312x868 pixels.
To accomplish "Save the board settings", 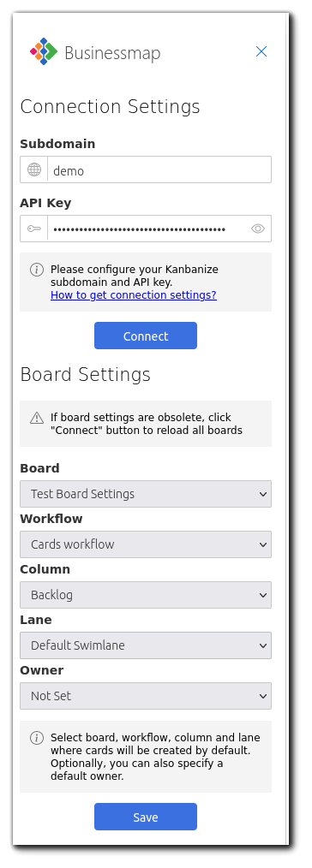I will (146, 817).
